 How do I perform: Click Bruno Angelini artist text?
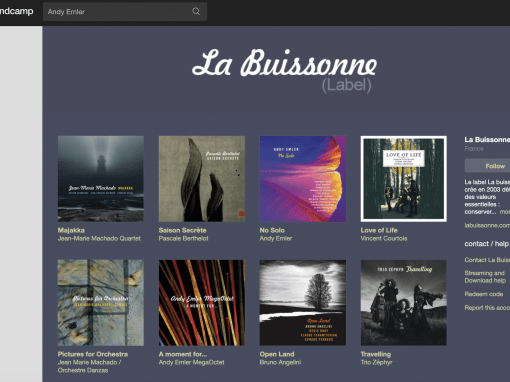tap(280, 362)
